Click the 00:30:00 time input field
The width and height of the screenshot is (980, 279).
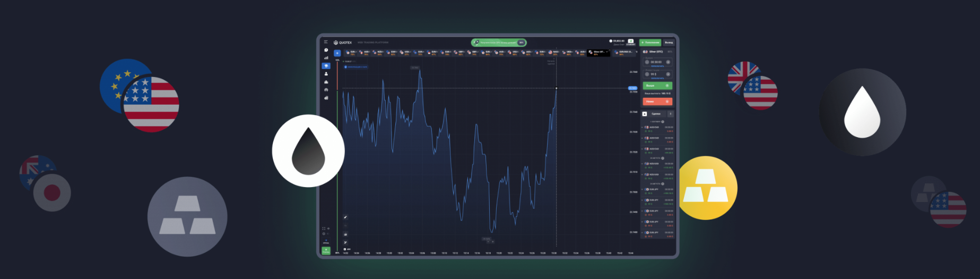pos(657,62)
